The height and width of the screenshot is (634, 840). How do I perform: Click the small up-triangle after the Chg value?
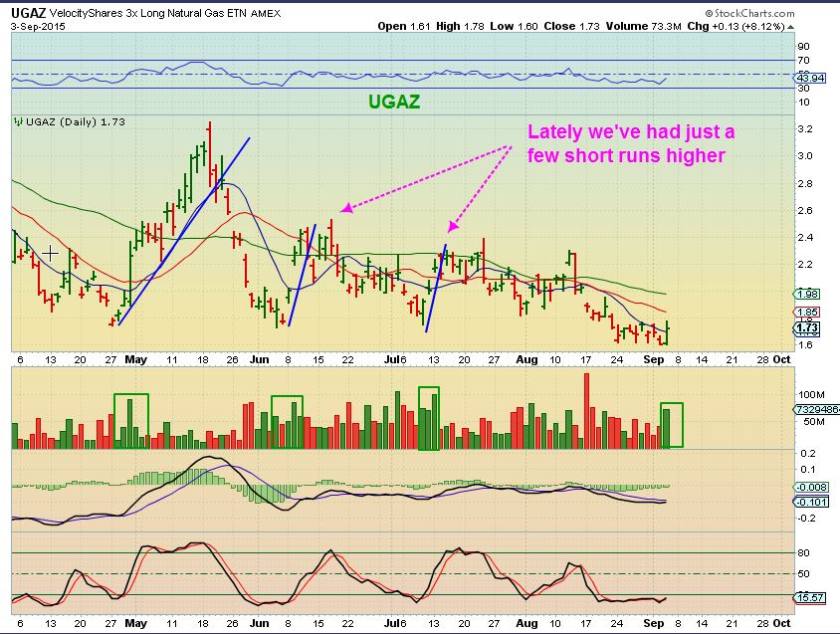click(x=790, y=27)
